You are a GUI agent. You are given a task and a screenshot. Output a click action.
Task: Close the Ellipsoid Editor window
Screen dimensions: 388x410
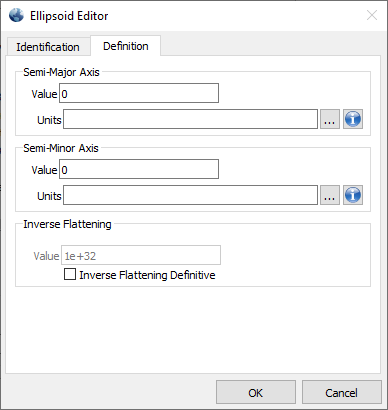372,15
